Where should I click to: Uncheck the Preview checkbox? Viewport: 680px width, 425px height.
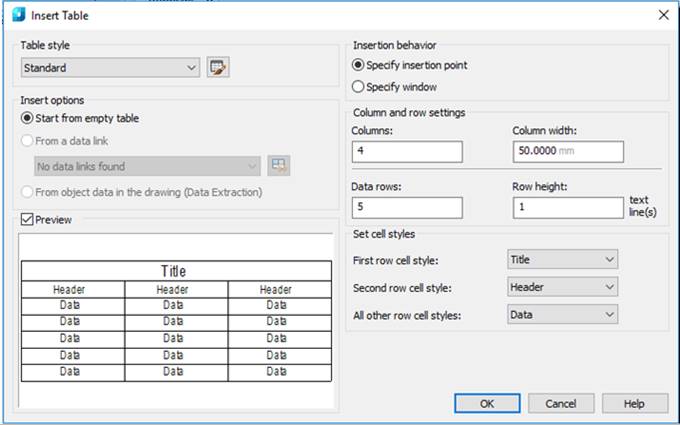coord(27,219)
